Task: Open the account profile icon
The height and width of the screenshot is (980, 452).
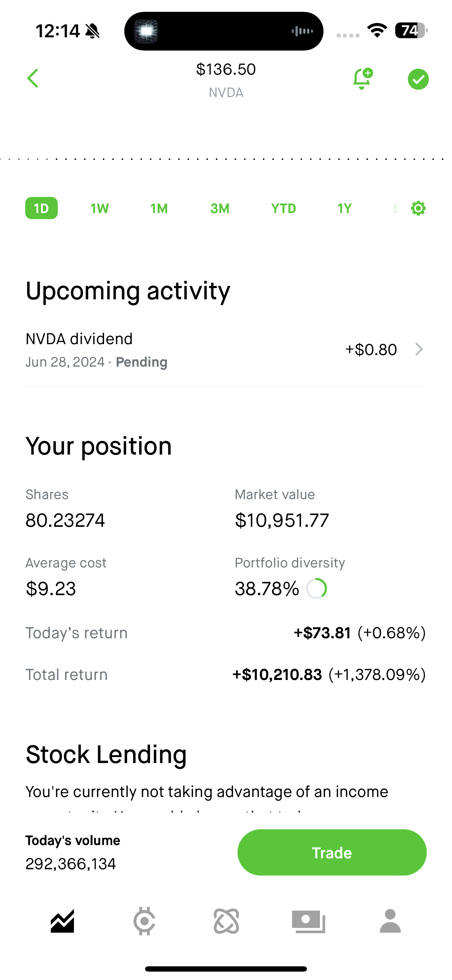Action: 390,921
